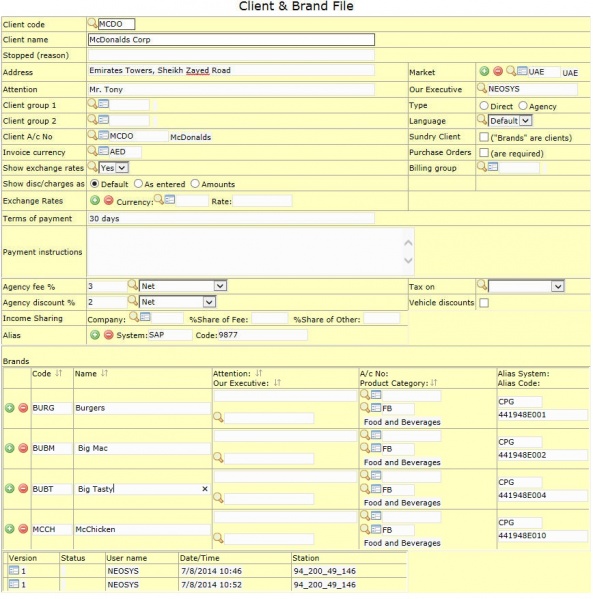Screen dimensions: 593x599
Task: Click the Payment instructions scroll down arrow
Action: click(408, 261)
